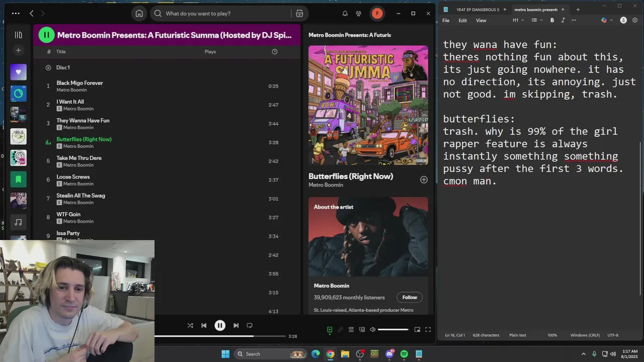The height and width of the screenshot is (362, 644).
Task: Seek within the song progress bar
Action: pyautogui.click(x=219, y=336)
